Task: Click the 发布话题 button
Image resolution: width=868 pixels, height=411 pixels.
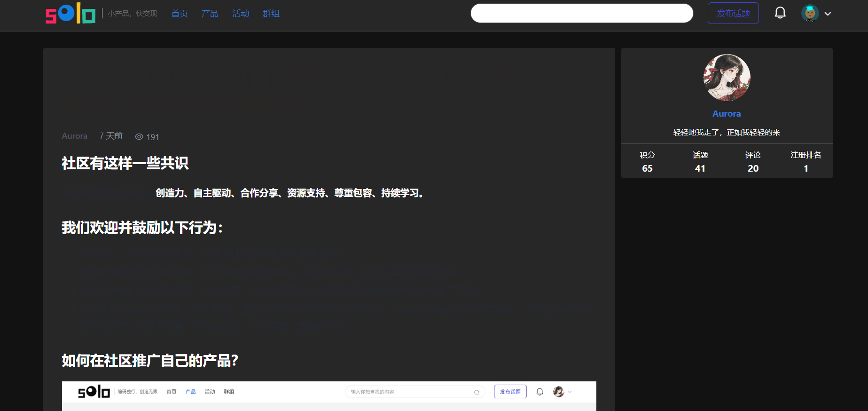Action: (733, 14)
